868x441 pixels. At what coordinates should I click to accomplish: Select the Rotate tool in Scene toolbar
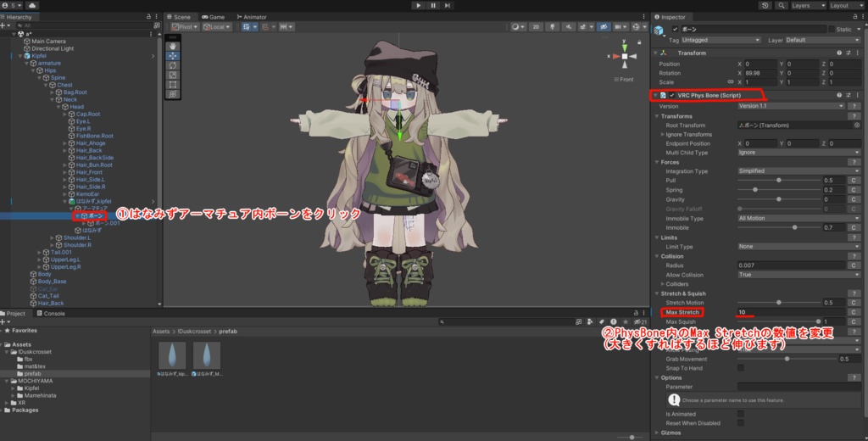(173, 65)
